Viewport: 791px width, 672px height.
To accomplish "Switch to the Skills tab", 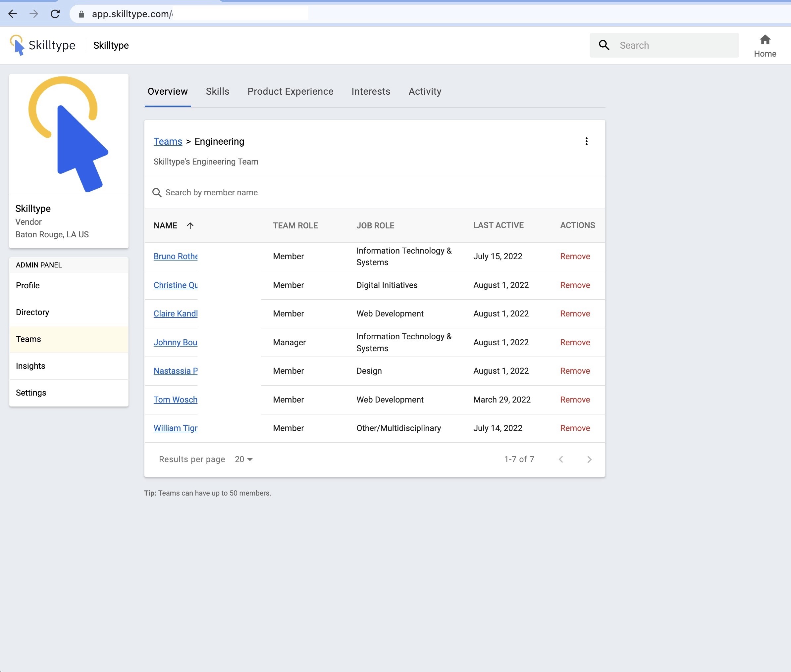I will [217, 91].
